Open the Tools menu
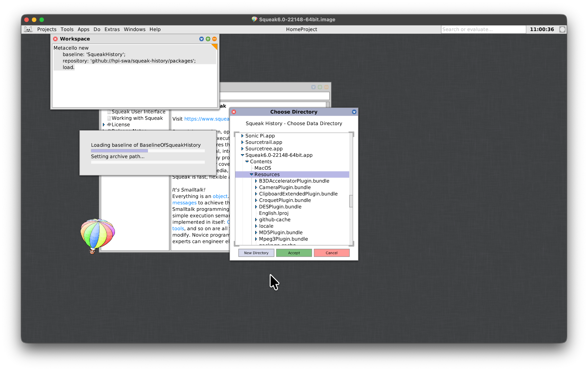Image resolution: width=588 pixels, height=371 pixels. (x=67, y=30)
